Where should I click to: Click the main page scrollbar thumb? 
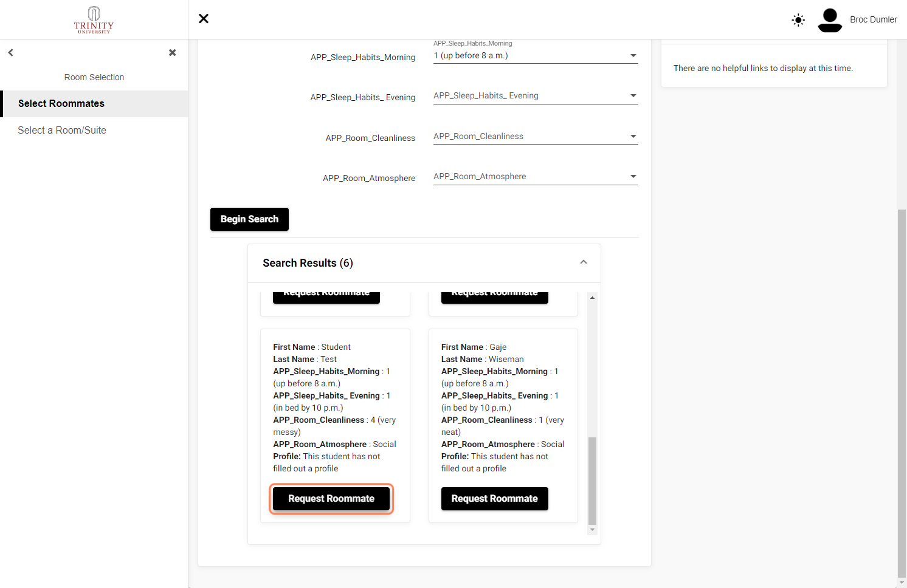pos(902,393)
